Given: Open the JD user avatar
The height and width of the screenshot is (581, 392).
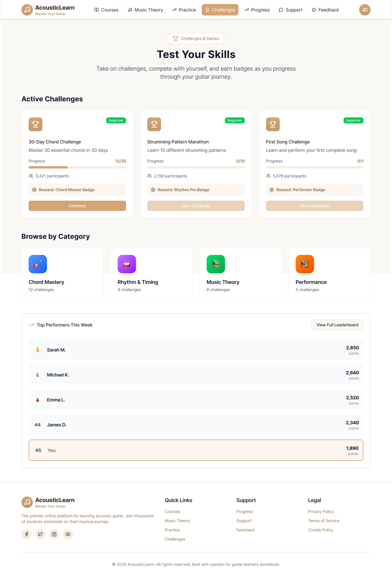Looking at the screenshot, I should [x=364, y=10].
